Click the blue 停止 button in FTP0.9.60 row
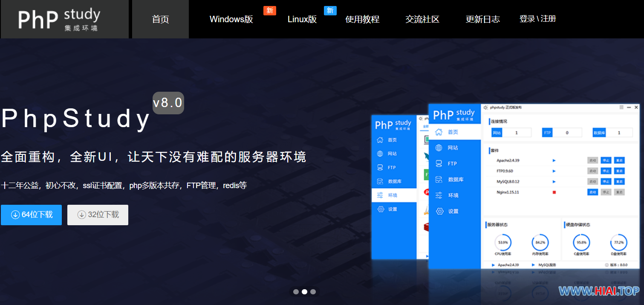The height and width of the screenshot is (305, 644). (606, 171)
